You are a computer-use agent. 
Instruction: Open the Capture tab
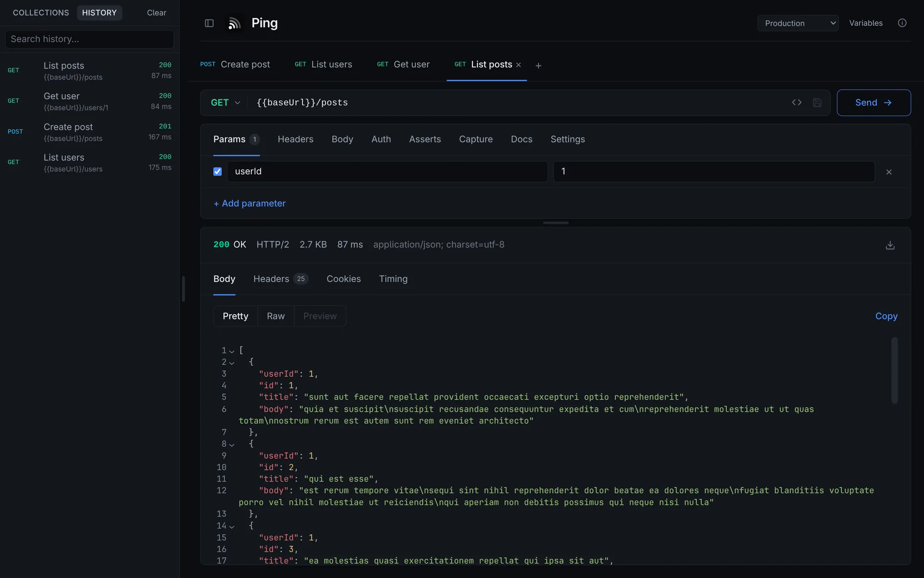(x=476, y=139)
